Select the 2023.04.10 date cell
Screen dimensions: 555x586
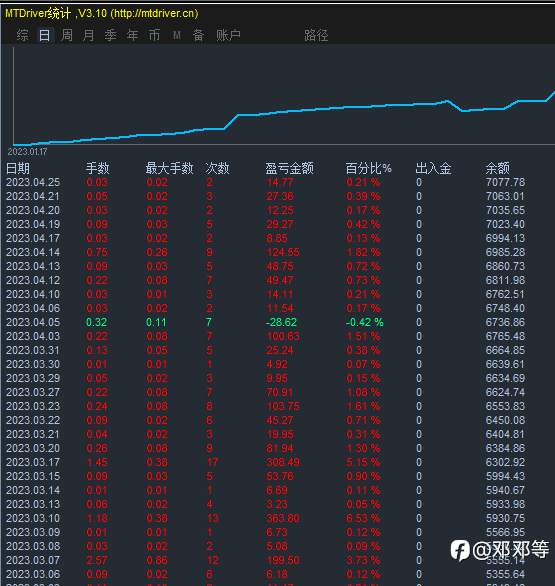pyautogui.click(x=33, y=294)
